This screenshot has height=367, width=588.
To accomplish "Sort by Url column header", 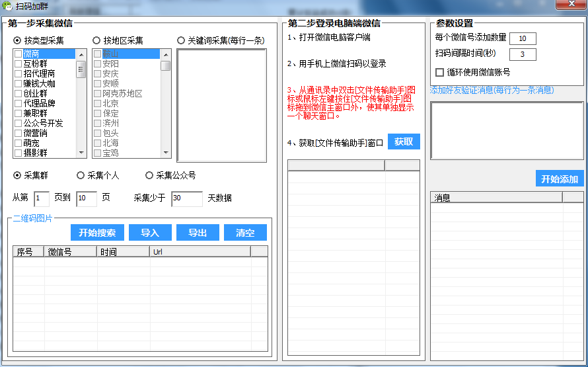I will point(200,251).
